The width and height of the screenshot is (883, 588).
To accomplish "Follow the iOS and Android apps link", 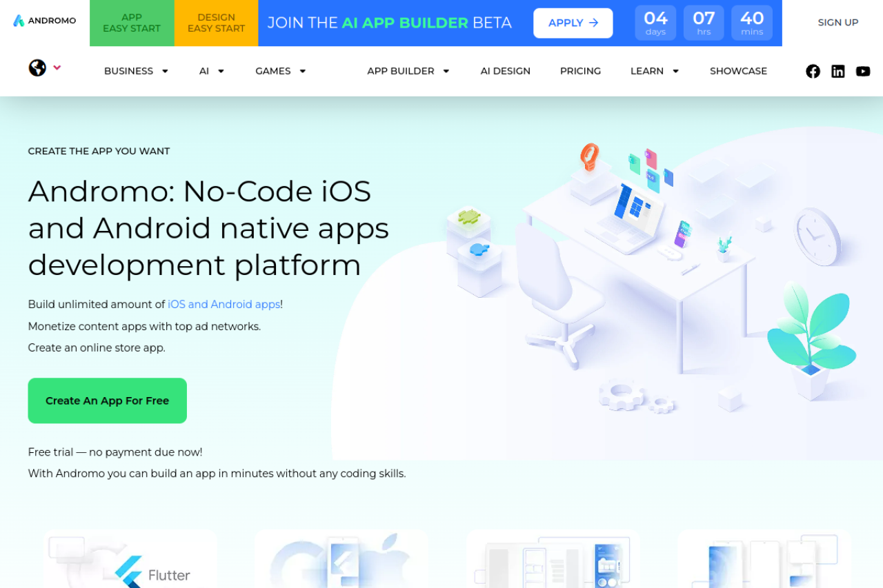I will 224,304.
